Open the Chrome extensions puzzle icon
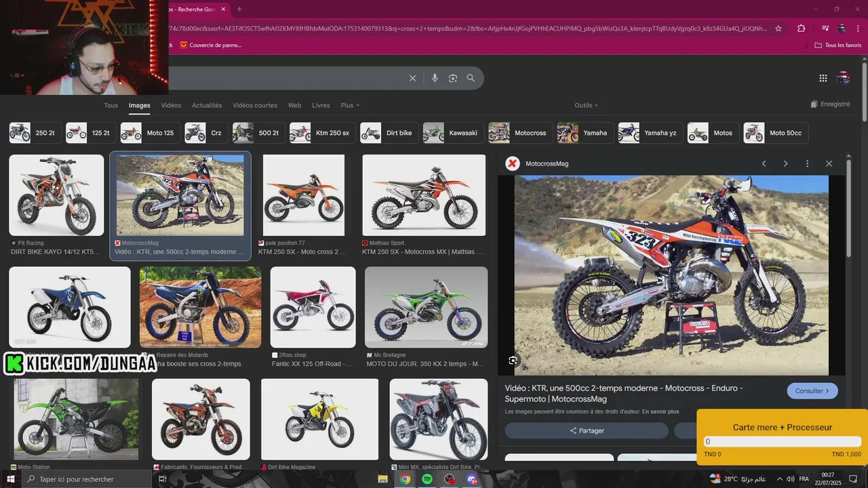Image resolution: width=868 pixels, height=488 pixels. pos(802,28)
